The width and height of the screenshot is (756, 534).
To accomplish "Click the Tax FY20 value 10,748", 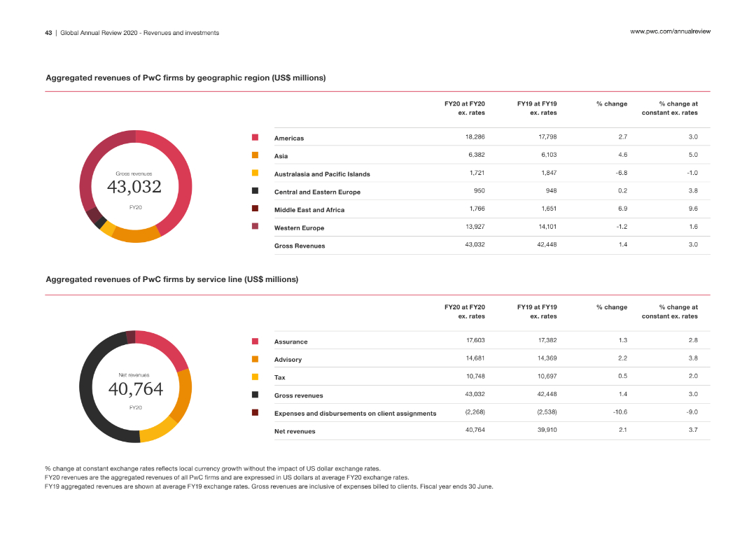I will 475,376.
